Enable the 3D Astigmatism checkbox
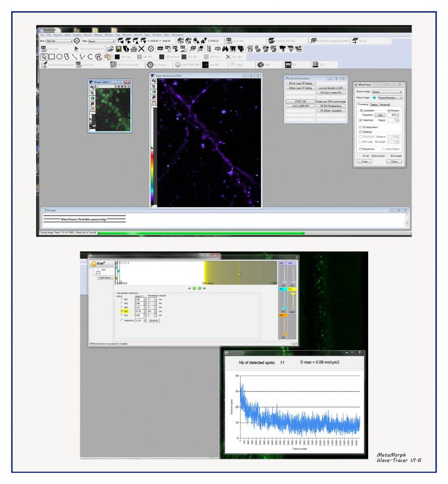 tap(361, 127)
